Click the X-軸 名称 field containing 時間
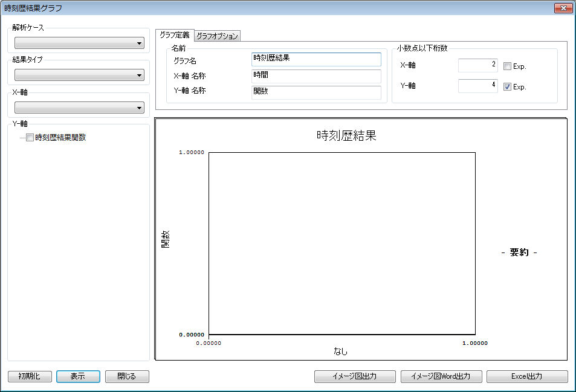The height and width of the screenshot is (392, 576). click(316, 76)
